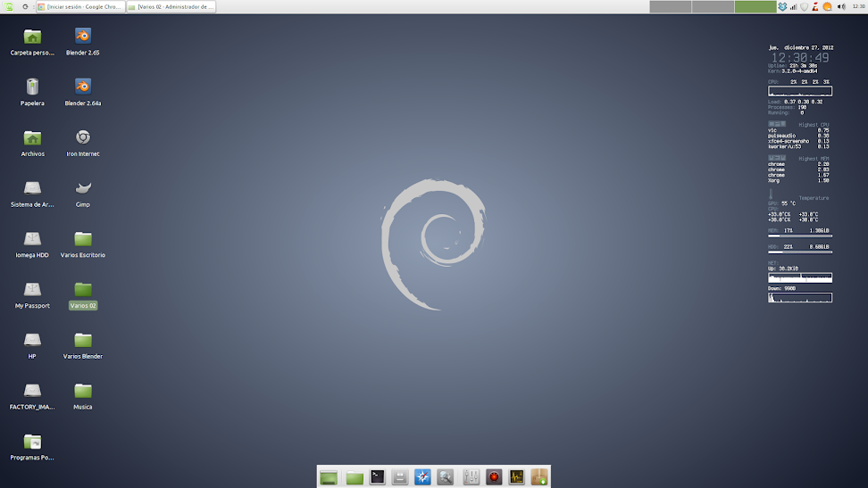Click the panel clock showing 12:30
Image resolution: width=868 pixels, height=488 pixels.
pyautogui.click(x=858, y=6)
